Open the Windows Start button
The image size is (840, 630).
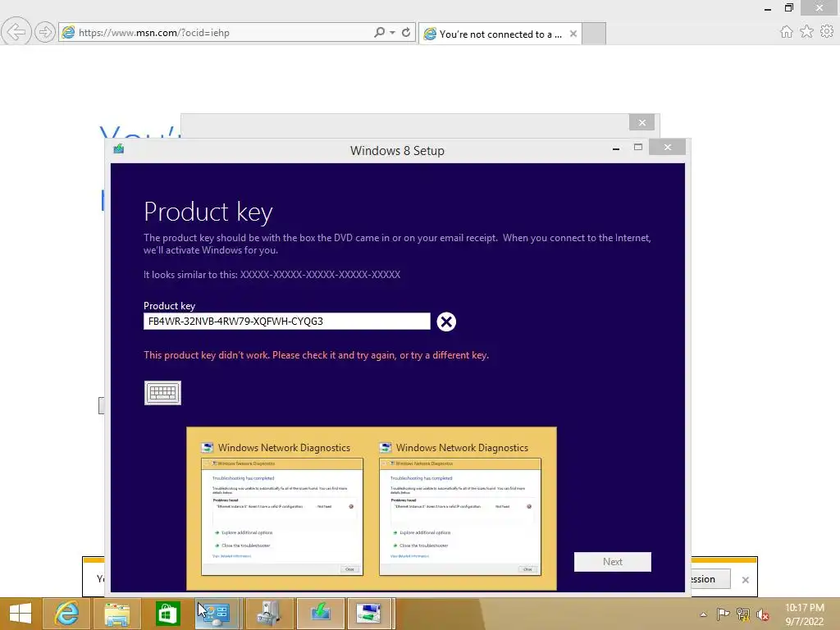pyautogui.click(x=21, y=614)
